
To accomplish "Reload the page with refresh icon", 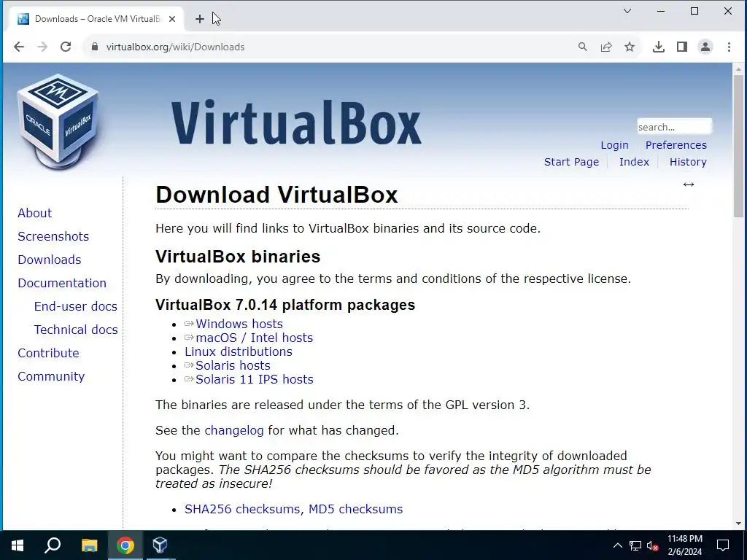I will tap(66, 47).
